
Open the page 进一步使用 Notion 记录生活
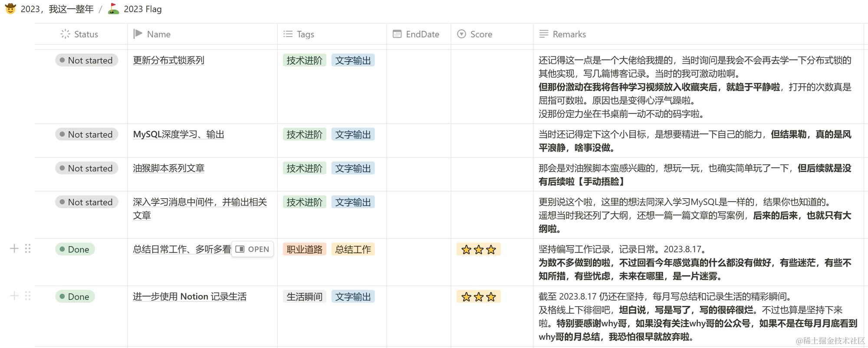click(x=190, y=297)
